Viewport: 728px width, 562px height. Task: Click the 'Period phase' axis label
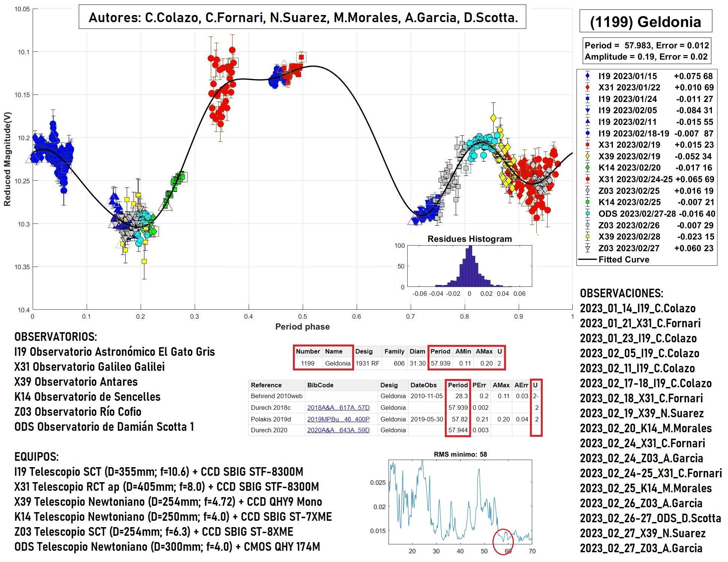pyautogui.click(x=303, y=327)
